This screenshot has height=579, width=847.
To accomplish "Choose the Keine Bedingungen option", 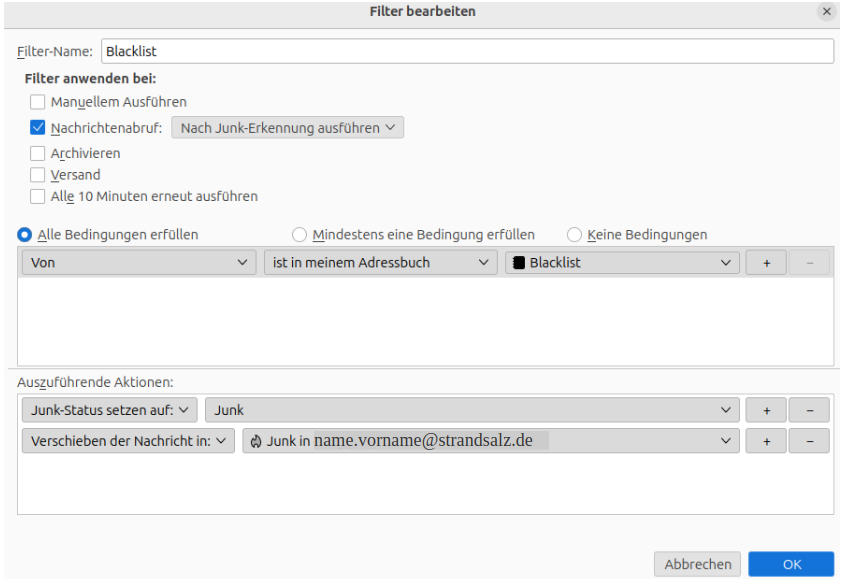I will [574, 235].
